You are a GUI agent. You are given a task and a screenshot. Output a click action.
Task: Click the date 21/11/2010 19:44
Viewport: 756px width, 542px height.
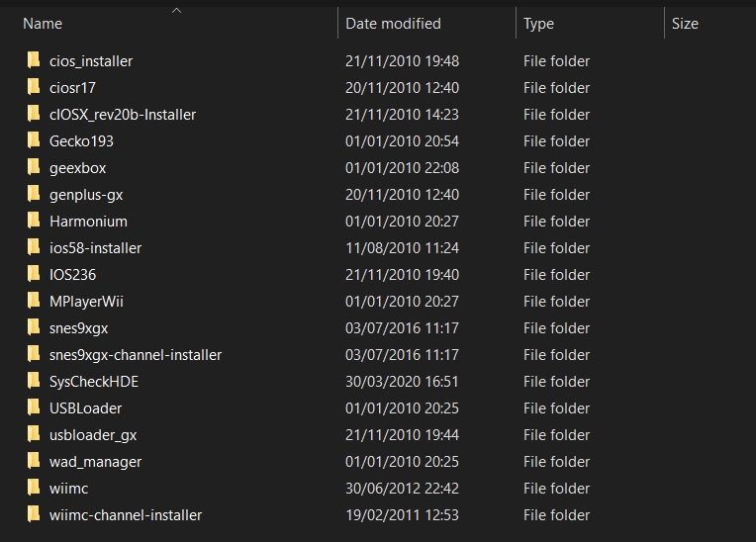[402, 435]
